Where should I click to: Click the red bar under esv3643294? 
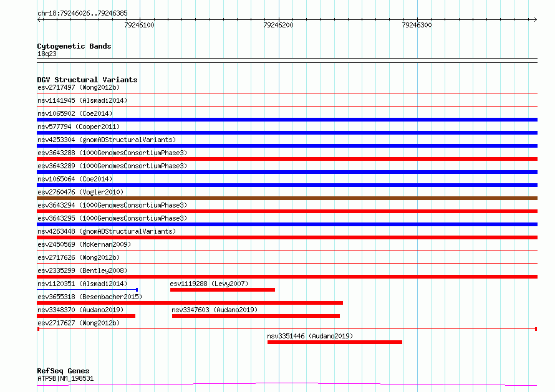287,211
